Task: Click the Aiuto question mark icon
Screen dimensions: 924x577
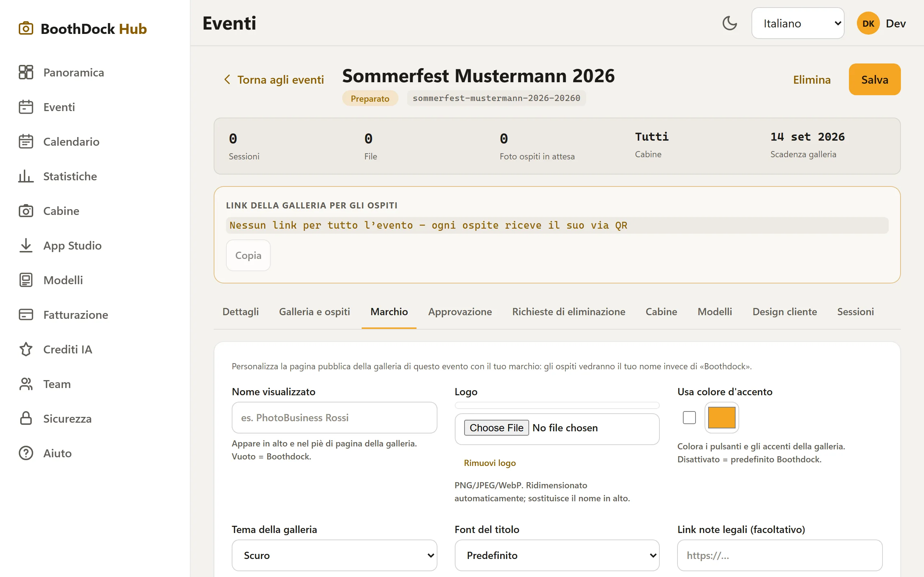Action: point(26,453)
